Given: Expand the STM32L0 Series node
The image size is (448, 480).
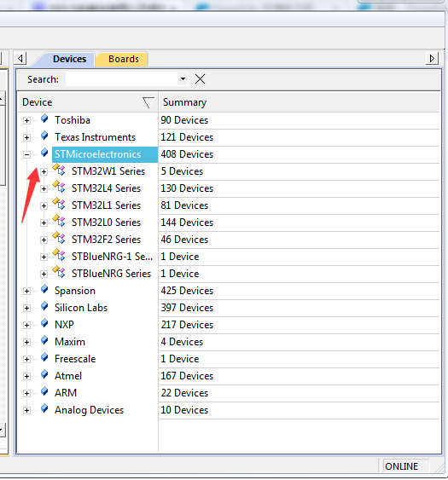Looking at the screenshot, I should (44, 223).
